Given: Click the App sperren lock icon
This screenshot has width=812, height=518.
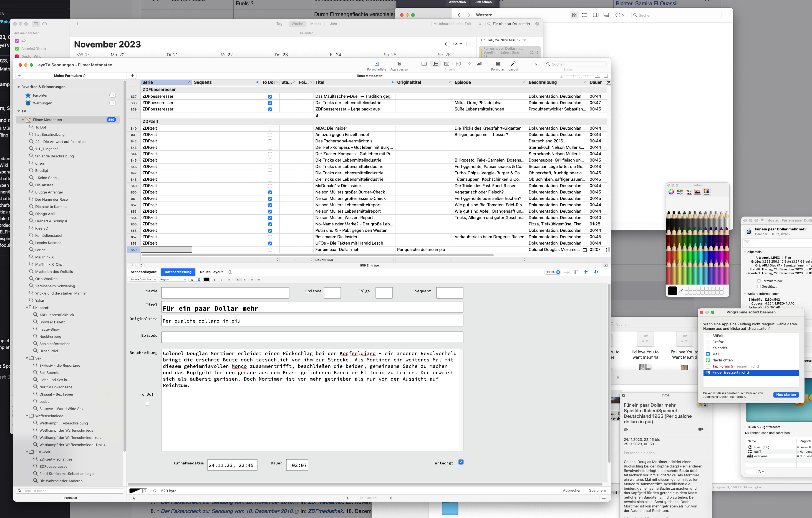Looking at the screenshot, I should click(x=399, y=64).
